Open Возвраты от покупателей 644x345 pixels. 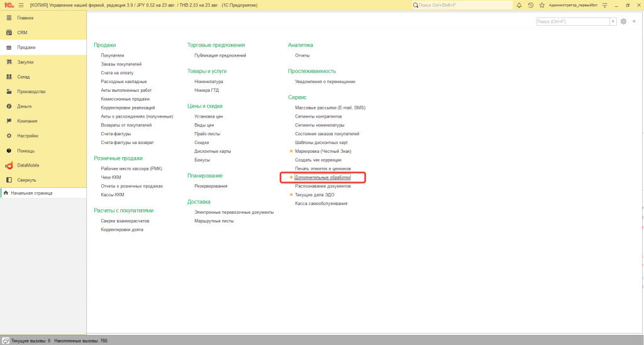126,125
